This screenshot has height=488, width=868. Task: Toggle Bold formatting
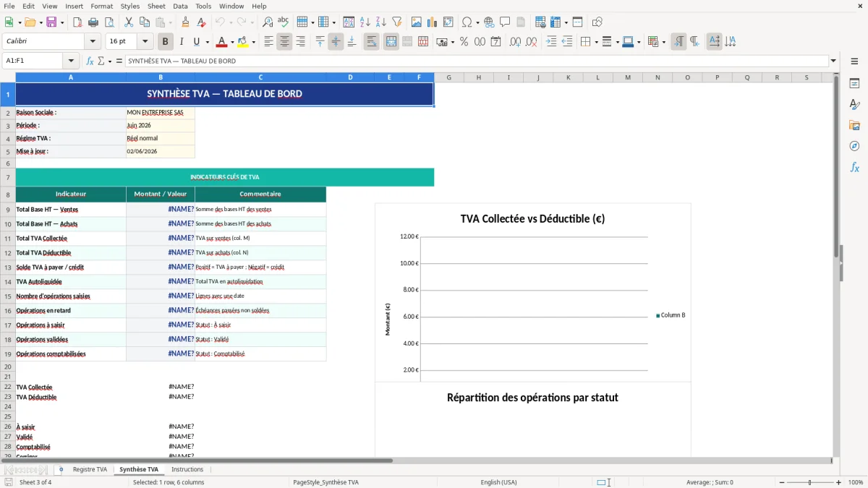165,42
